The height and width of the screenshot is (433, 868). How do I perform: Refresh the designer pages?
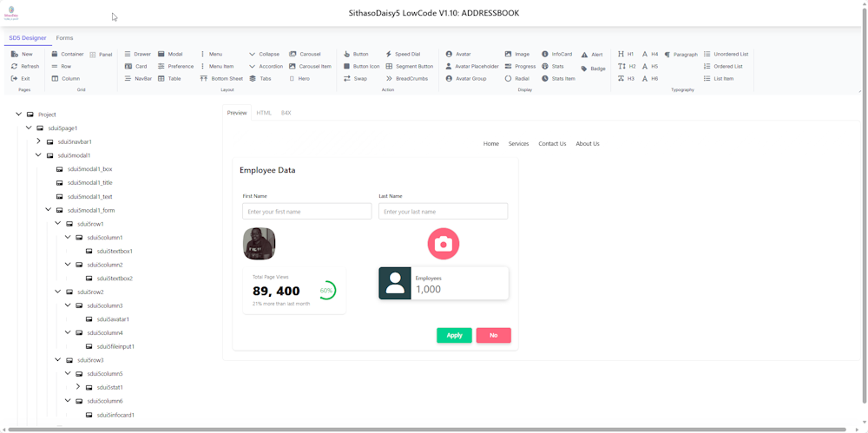pos(25,67)
